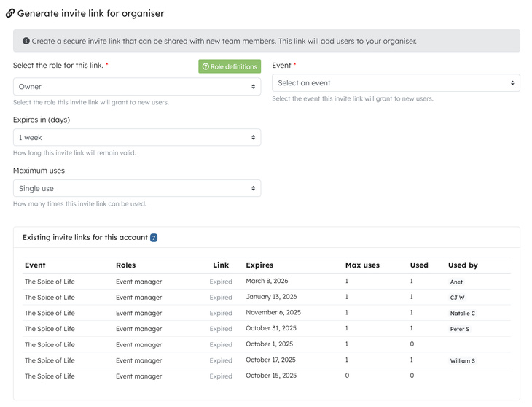The image size is (532, 407).
Task: Click the Anet user badge
Action: [x=456, y=282]
